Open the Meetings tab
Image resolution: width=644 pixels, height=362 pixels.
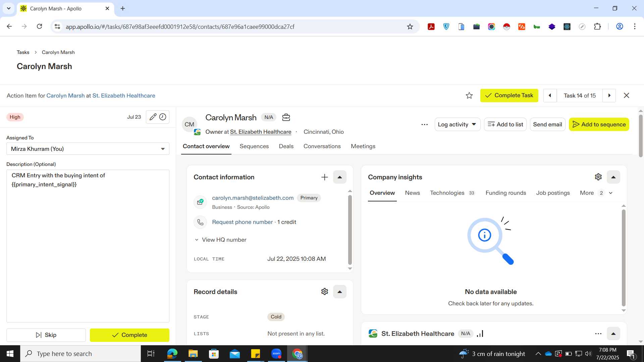pos(363,146)
